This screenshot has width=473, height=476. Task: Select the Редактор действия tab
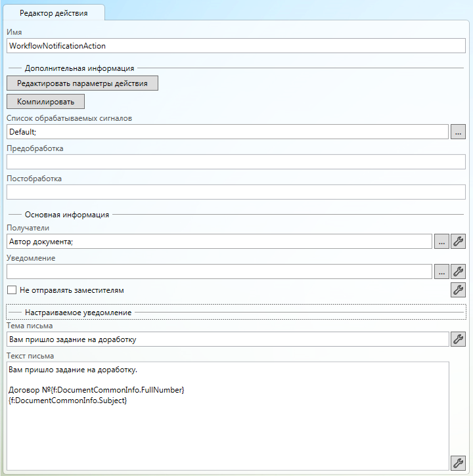[53, 12]
